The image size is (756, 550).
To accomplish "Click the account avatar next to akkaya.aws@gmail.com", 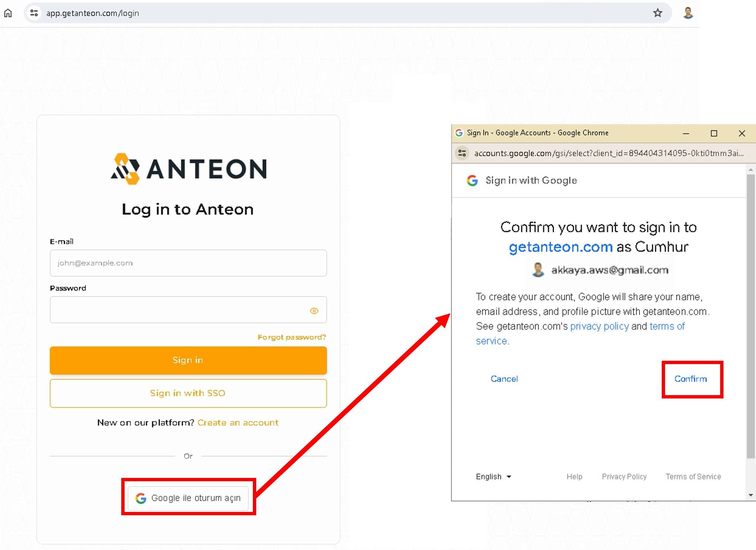I will tap(538, 270).
